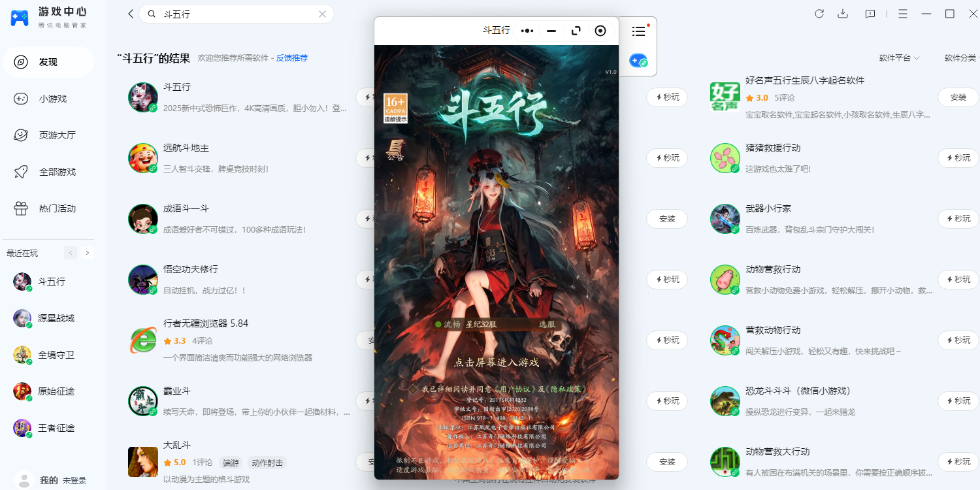Refresh the page from the top bar

click(x=819, y=14)
